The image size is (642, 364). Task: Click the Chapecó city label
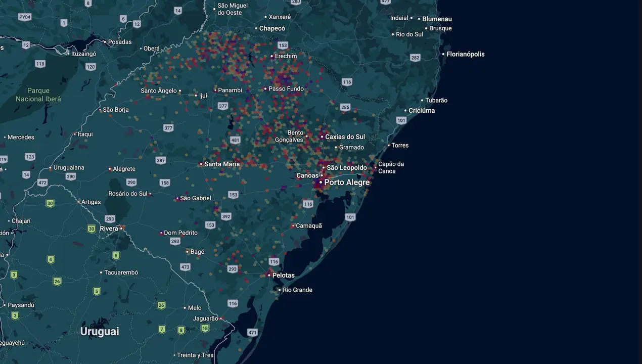[272, 29]
